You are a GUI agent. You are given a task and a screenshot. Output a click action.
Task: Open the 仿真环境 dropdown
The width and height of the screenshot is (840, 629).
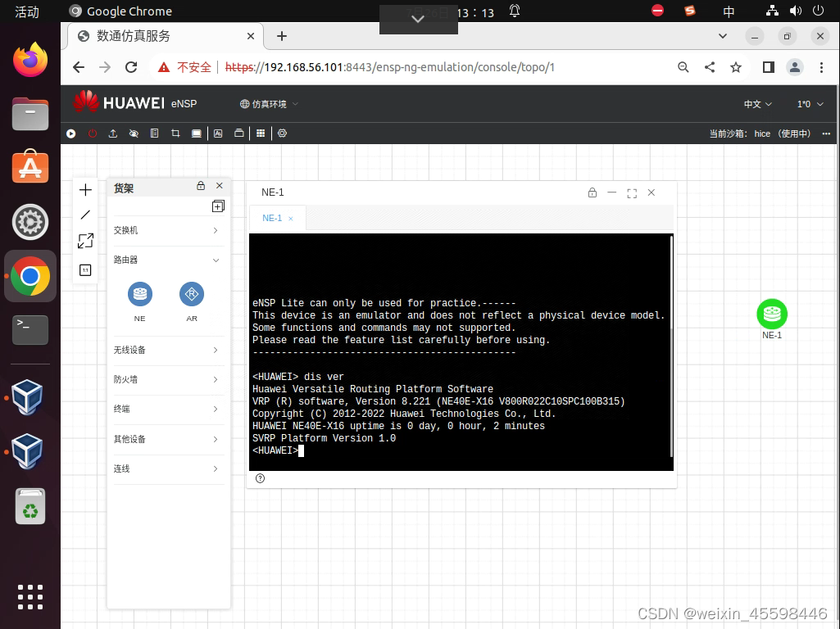(269, 104)
